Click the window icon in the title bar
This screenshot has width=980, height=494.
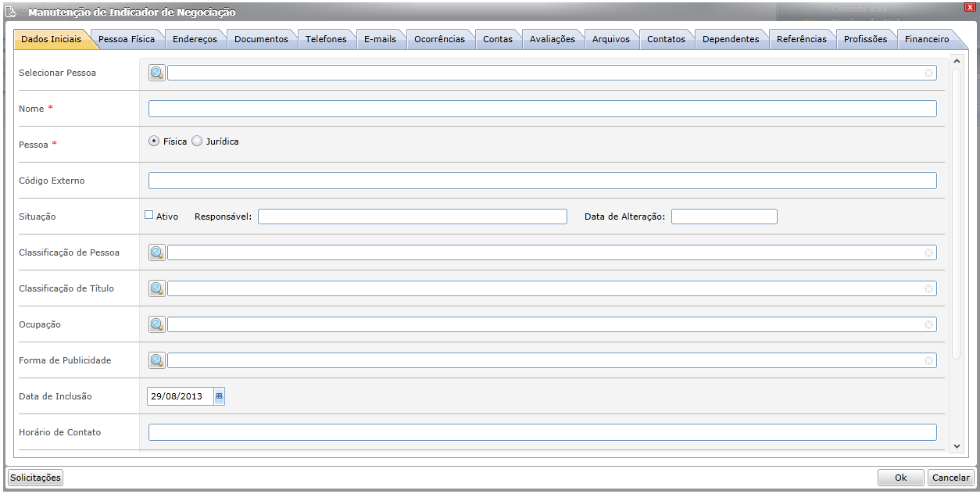[x=12, y=13]
